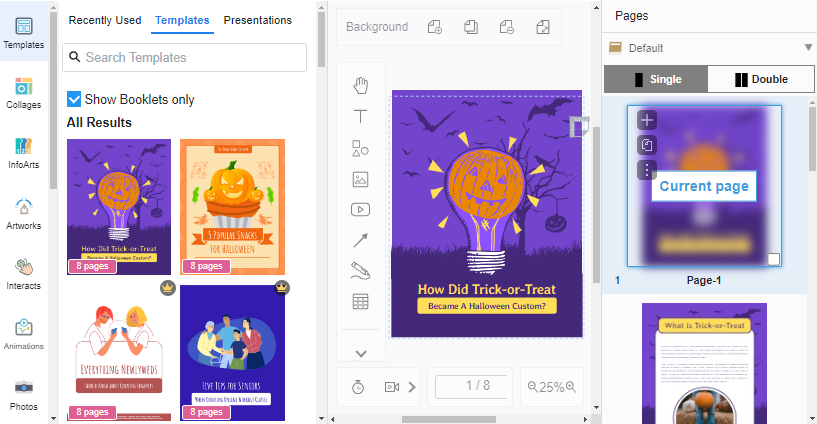Click the remove page icon in toolbar
Screen dimensions: 817x424
click(x=506, y=27)
